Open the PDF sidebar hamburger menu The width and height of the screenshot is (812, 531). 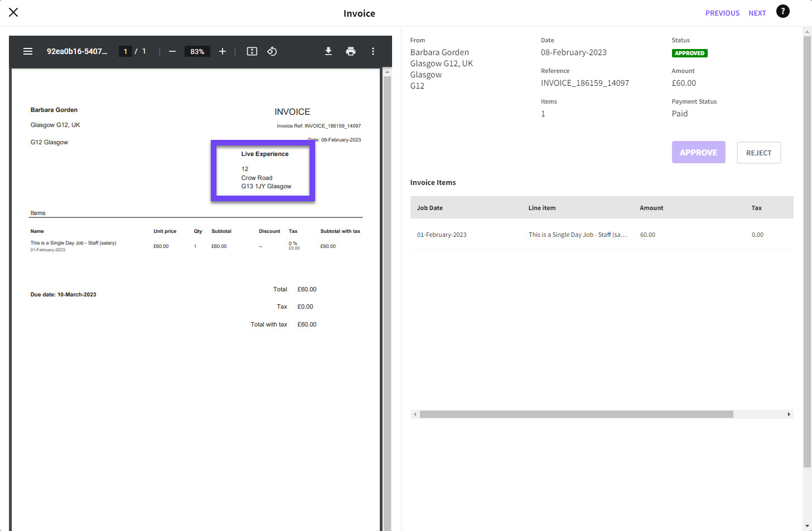click(28, 51)
